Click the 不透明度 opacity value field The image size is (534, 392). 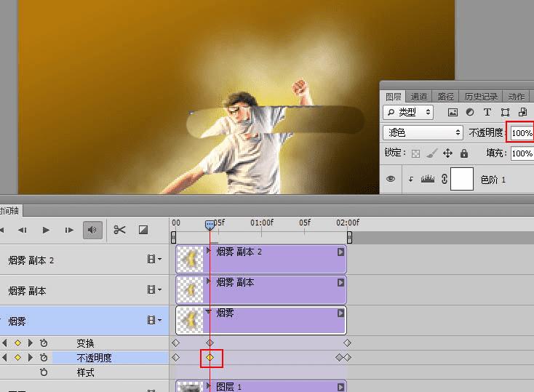522,133
